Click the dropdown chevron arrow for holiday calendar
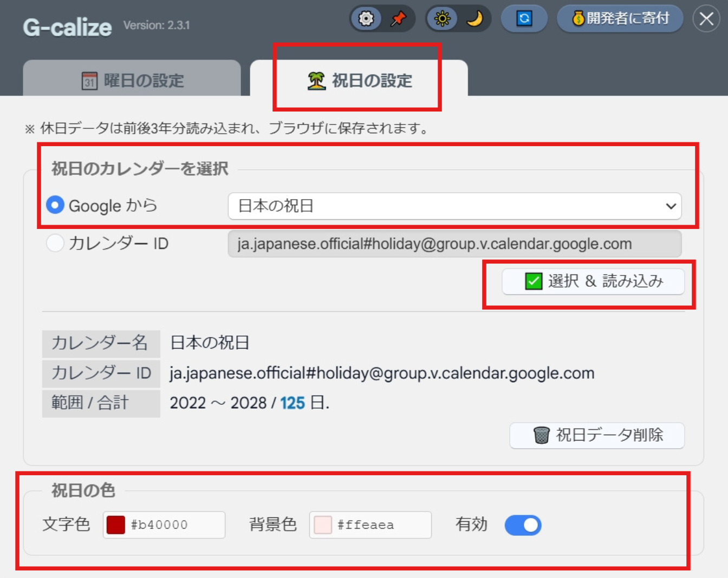Viewport: 728px width, 578px height. pyautogui.click(x=671, y=206)
